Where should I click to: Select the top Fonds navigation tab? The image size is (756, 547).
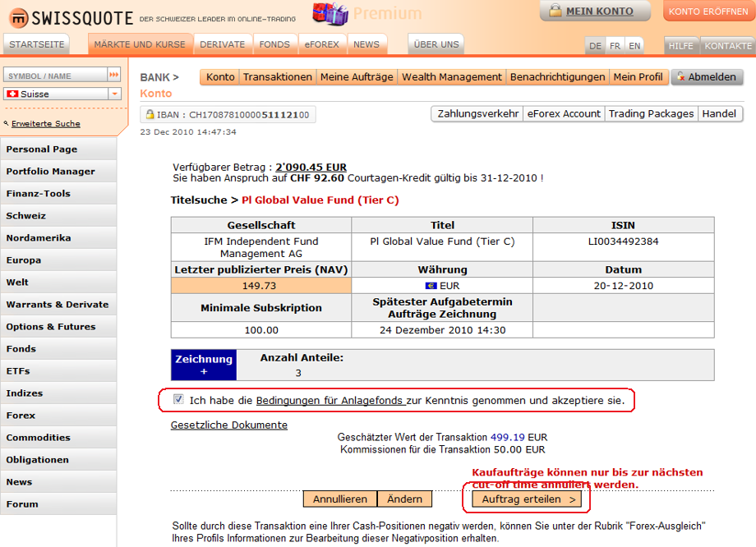click(274, 44)
